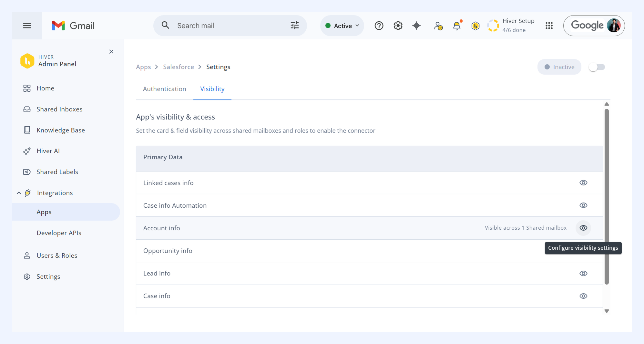Click the Search mail input field
This screenshot has height=344, width=644.
(230, 26)
